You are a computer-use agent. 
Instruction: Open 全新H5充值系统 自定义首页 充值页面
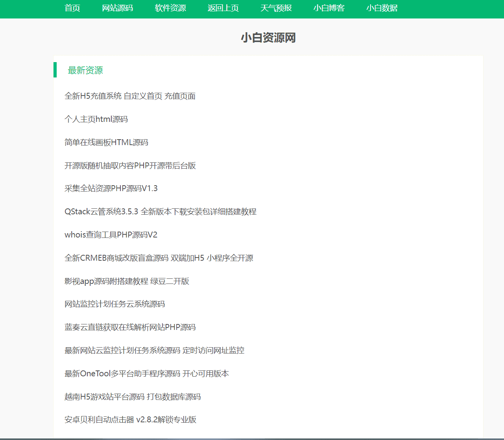(x=130, y=96)
